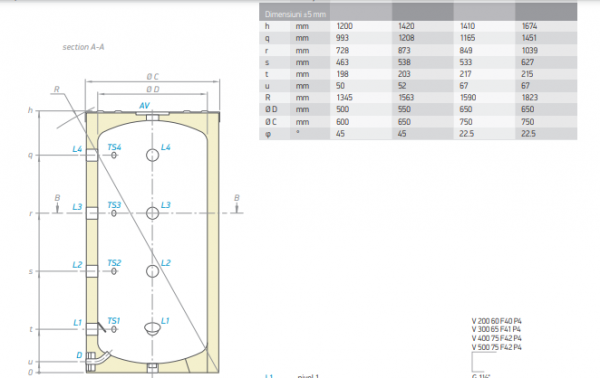Select the TS3 sensor label

coord(114,205)
